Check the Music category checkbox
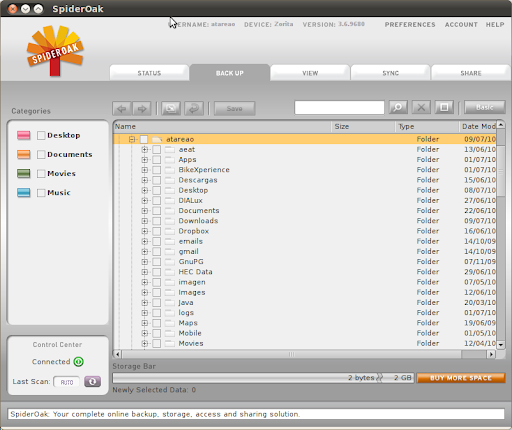 click(x=41, y=193)
